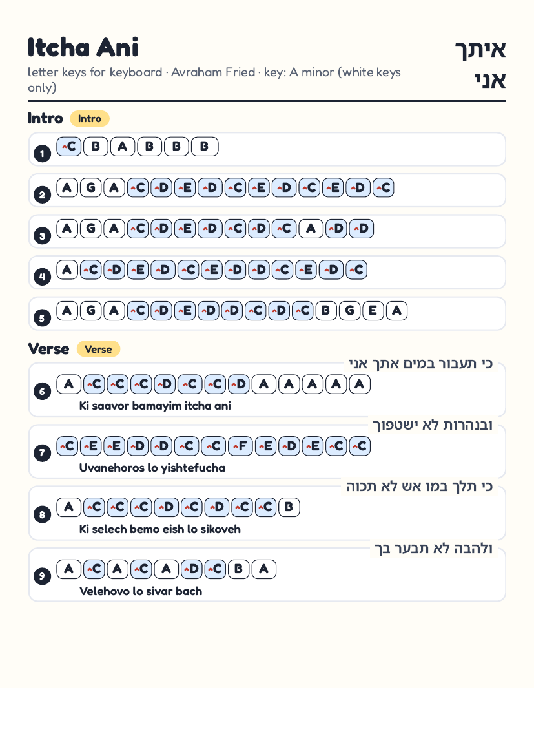The width and height of the screenshot is (534, 756).
Task: Click the Itcha Ani title heading
Action: 83,48
